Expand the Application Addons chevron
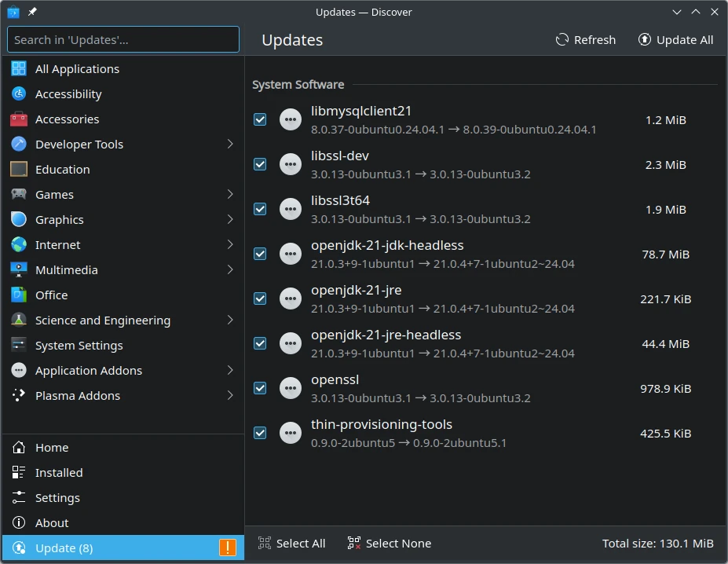The image size is (728, 564). [230, 370]
